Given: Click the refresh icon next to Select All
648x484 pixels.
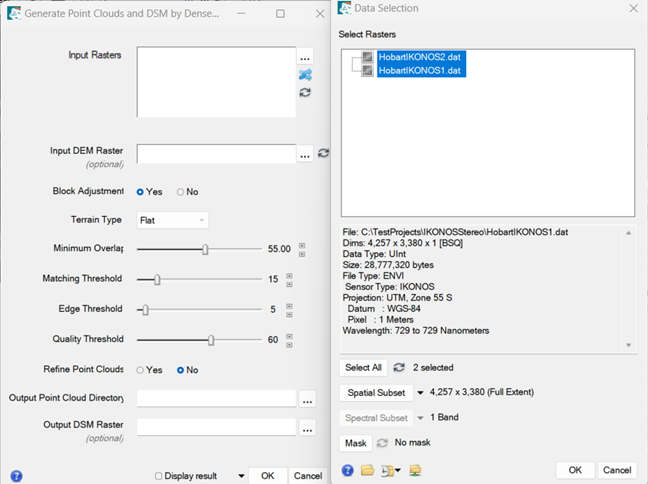Looking at the screenshot, I should [399, 368].
